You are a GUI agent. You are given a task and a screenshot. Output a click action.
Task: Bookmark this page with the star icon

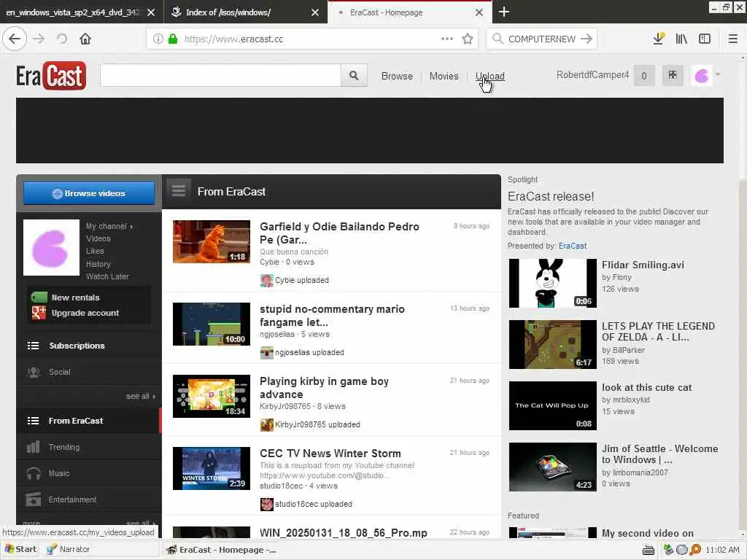(x=468, y=39)
